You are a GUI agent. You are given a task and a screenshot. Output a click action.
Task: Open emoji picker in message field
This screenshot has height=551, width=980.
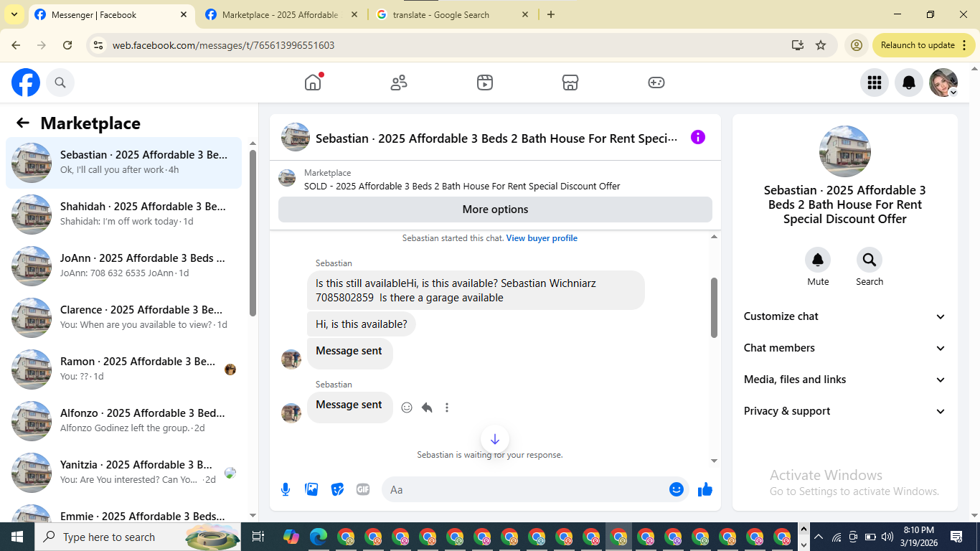point(676,489)
